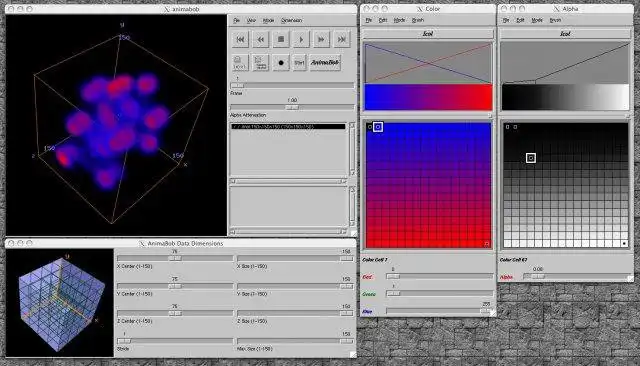Image resolution: width=640 pixels, height=366 pixels.
Task: Click the Alpha value slider handle
Action: point(538,276)
